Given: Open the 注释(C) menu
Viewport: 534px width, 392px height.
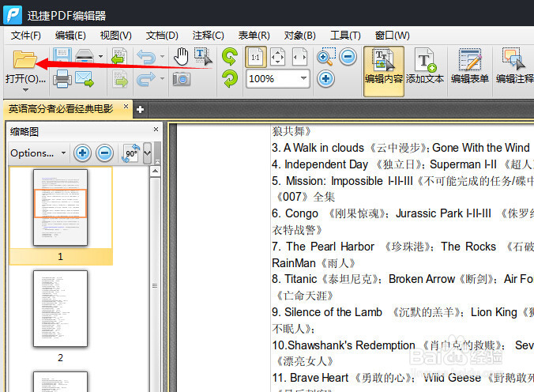Looking at the screenshot, I should pyautogui.click(x=208, y=36).
